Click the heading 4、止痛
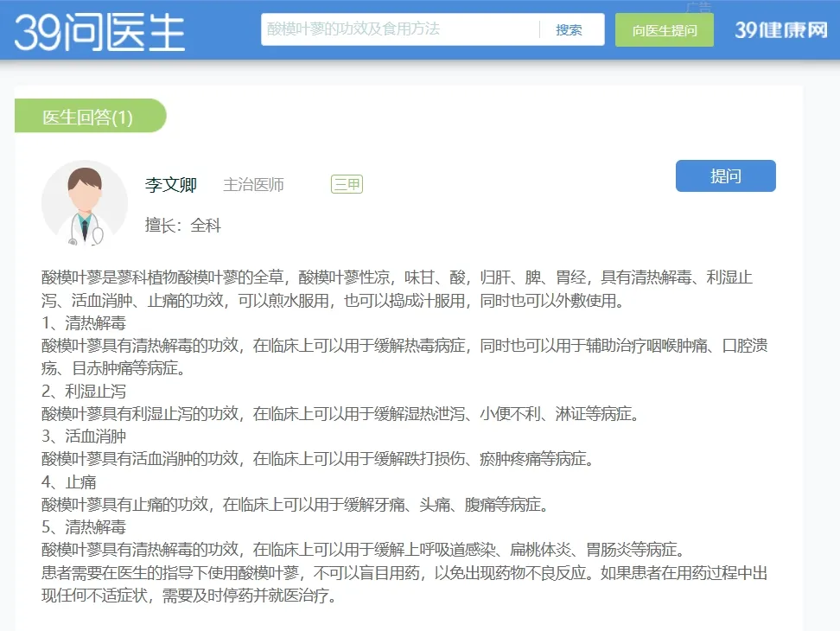Screen dimensions: 840x631 (x=69, y=481)
